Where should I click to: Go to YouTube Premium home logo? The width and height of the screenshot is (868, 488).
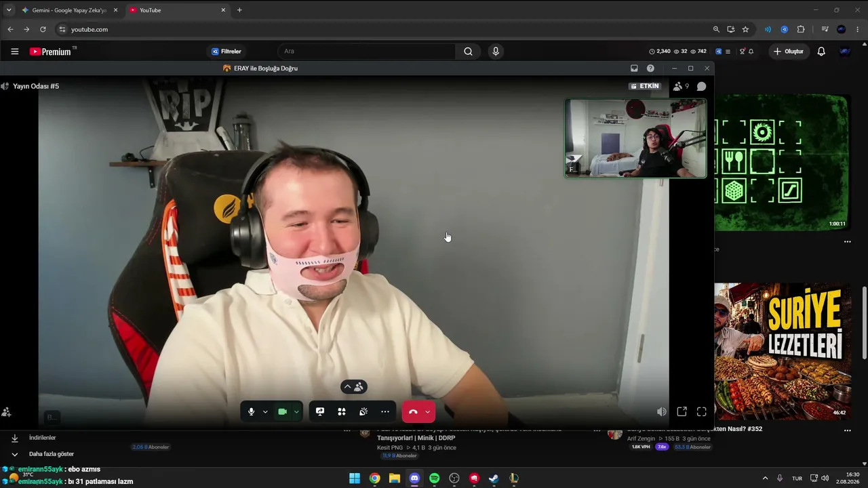pos(50,52)
